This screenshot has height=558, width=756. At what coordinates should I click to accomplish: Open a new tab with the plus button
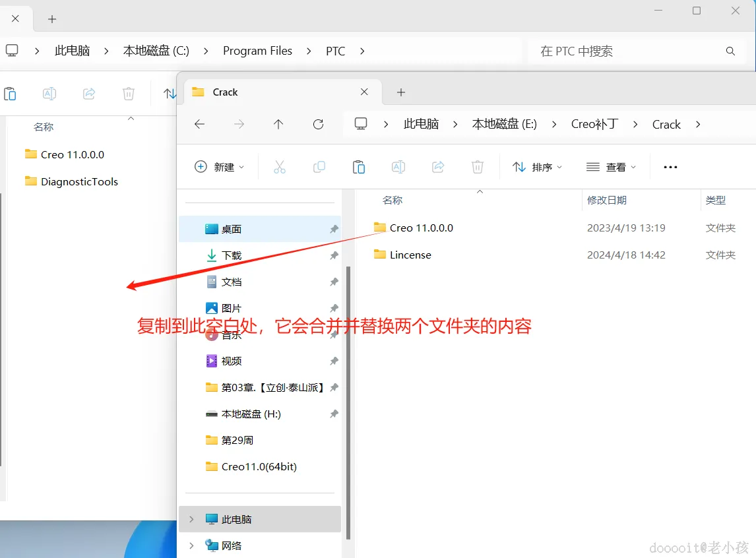coord(400,92)
